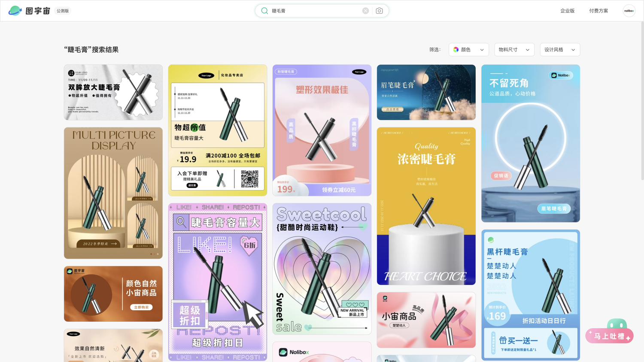Open the 塑形效果极佳 pink poster template
644x362 pixels.
coord(322,130)
